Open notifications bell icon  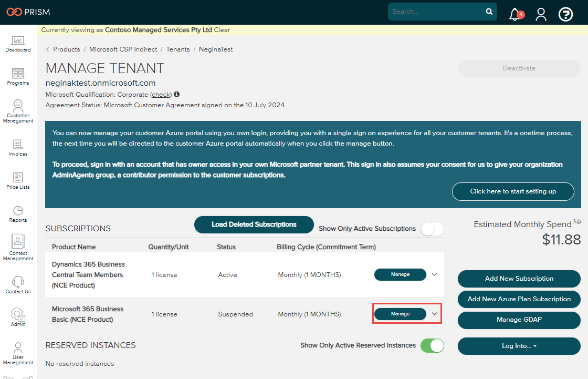[x=516, y=14]
